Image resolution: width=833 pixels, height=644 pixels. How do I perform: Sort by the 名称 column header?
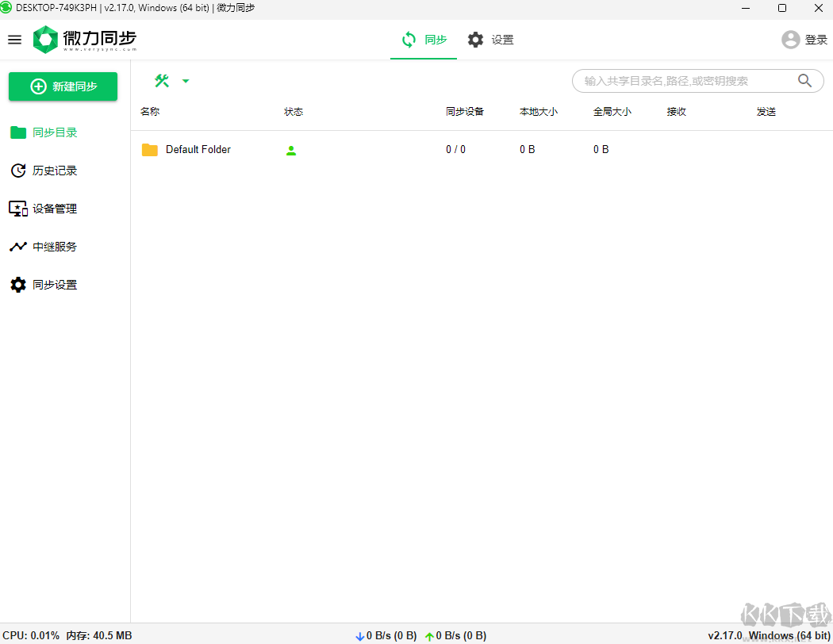tap(150, 112)
